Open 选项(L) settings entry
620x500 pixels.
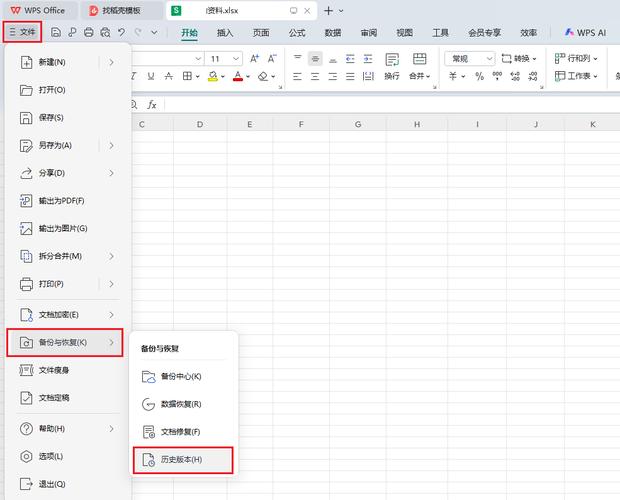(52, 456)
